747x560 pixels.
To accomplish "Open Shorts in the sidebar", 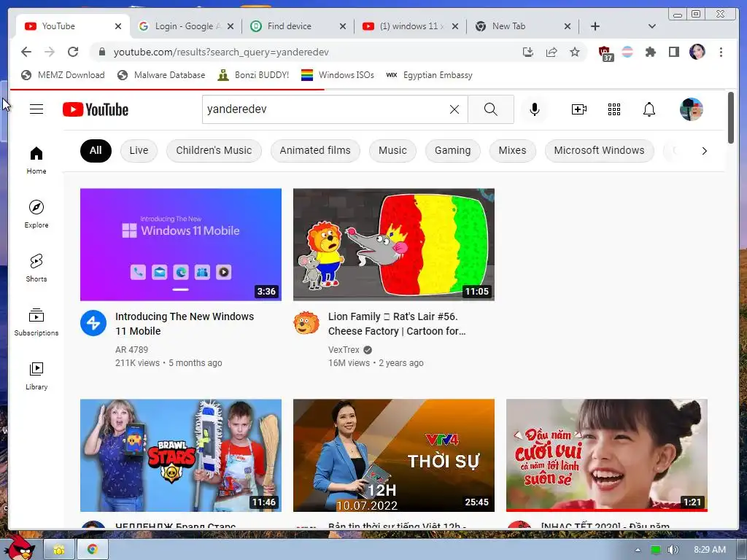I will (36, 268).
